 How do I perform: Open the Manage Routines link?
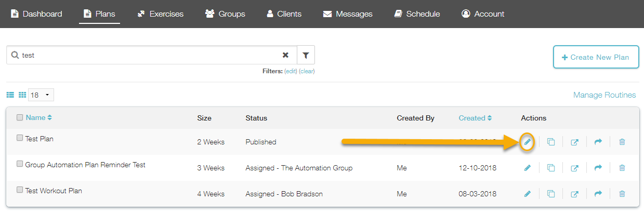click(604, 95)
